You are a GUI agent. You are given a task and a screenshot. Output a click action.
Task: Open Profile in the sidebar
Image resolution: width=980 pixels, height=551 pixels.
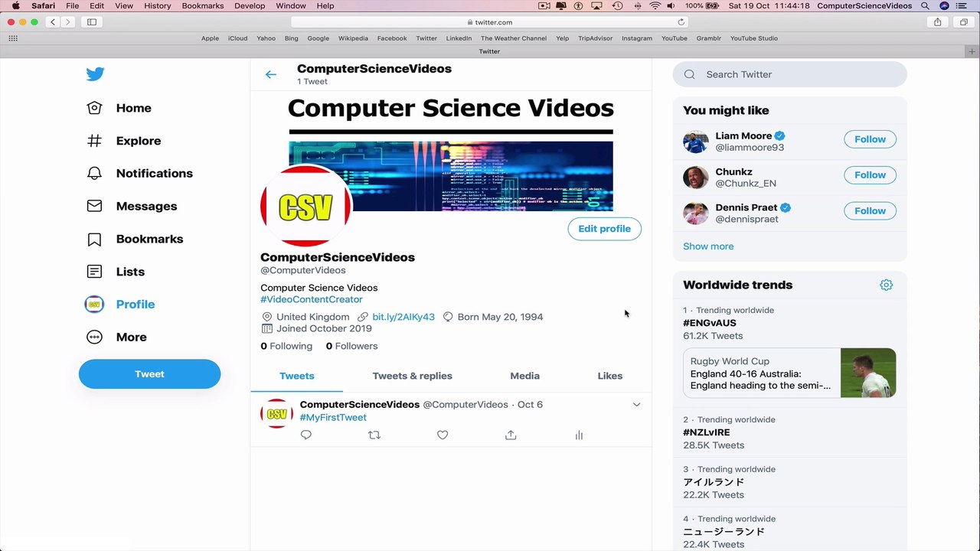[x=119, y=305]
